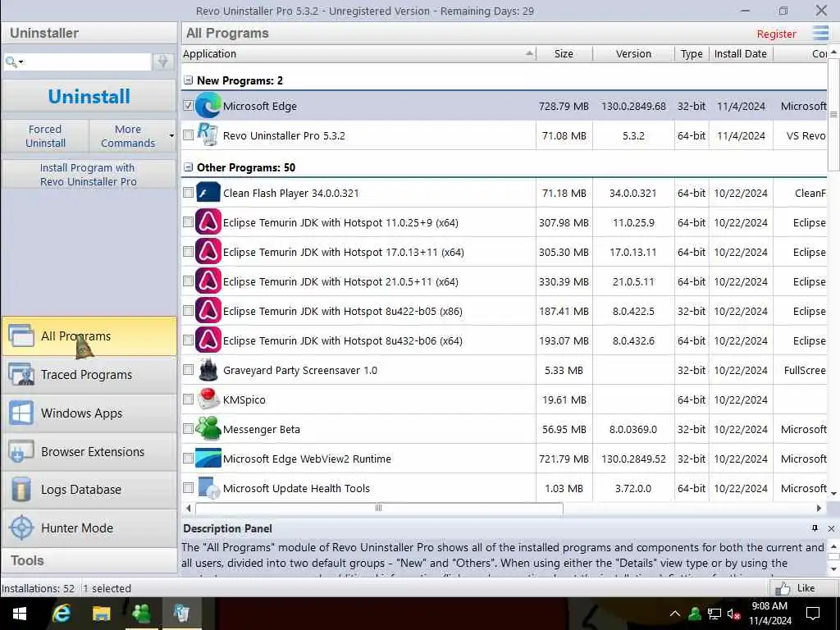840x630 pixels.
Task: Click the program list scroll-down arrow
Action: (x=833, y=492)
